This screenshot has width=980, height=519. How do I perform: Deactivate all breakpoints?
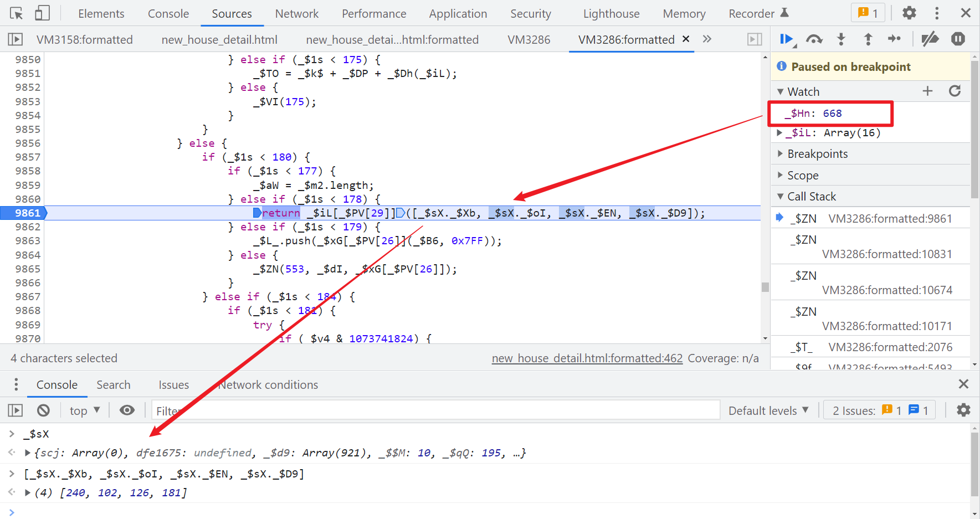930,39
